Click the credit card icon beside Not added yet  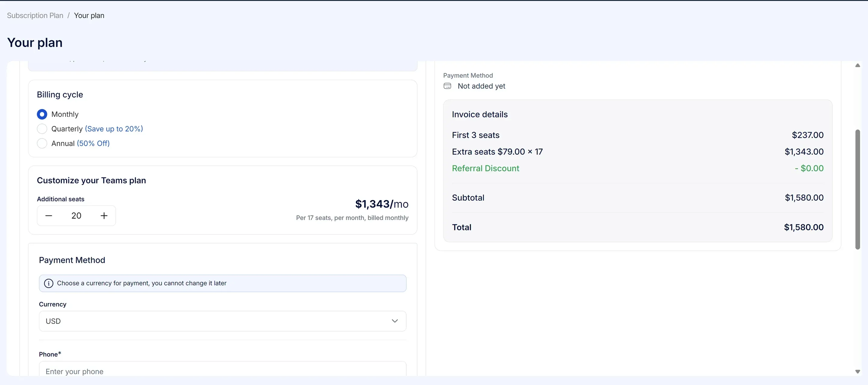(x=447, y=86)
